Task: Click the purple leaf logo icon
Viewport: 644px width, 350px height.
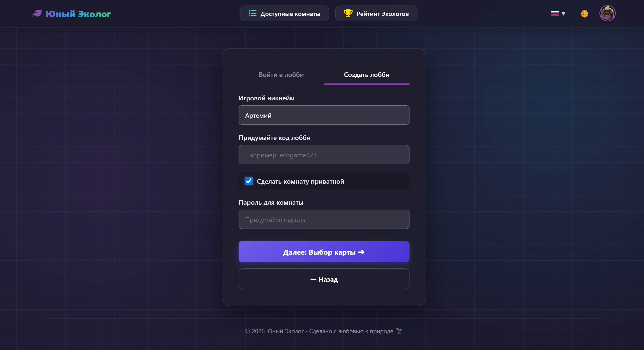Action: click(37, 13)
